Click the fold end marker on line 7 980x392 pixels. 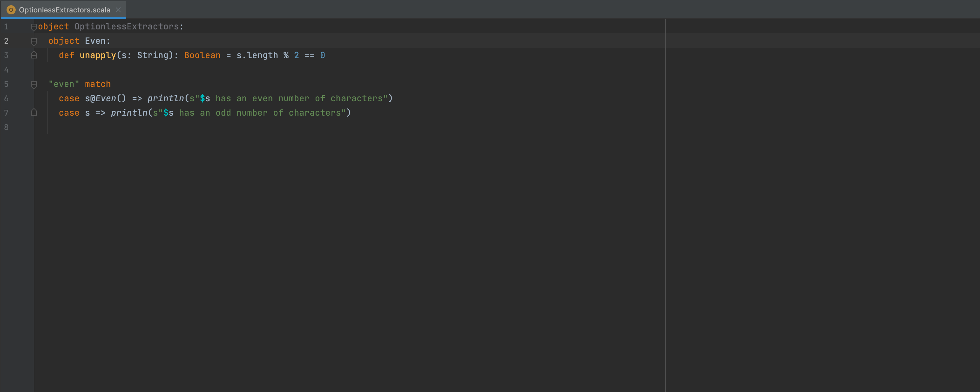point(34,113)
